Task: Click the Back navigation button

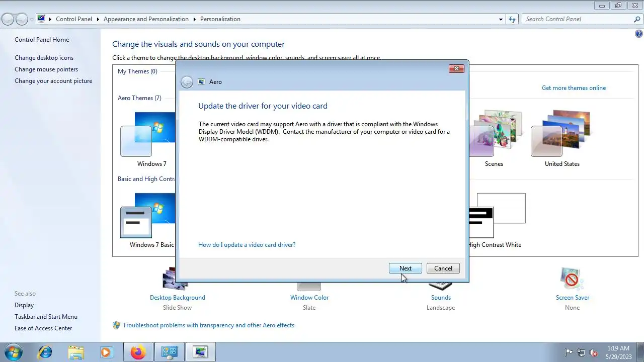Action: (8, 19)
